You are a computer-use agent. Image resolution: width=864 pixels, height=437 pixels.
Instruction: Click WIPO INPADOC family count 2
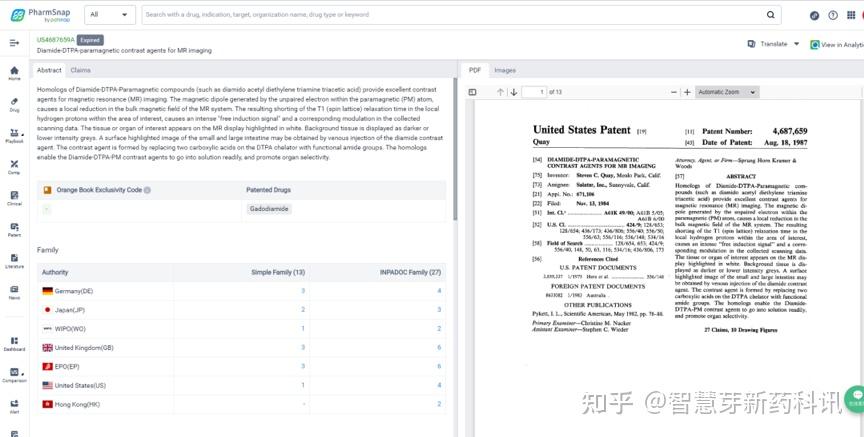(439, 328)
